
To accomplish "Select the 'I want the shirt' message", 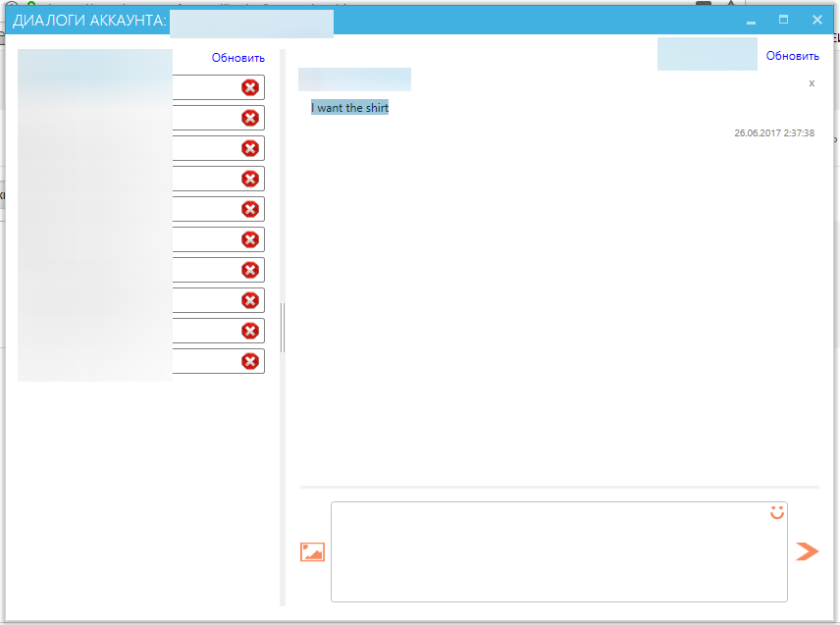I will pos(349,108).
